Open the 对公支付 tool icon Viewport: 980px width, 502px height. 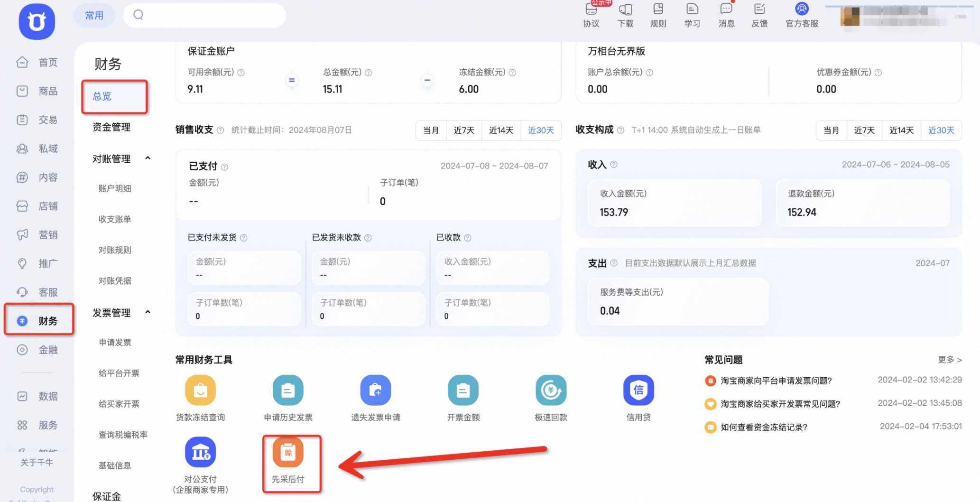[x=200, y=452]
